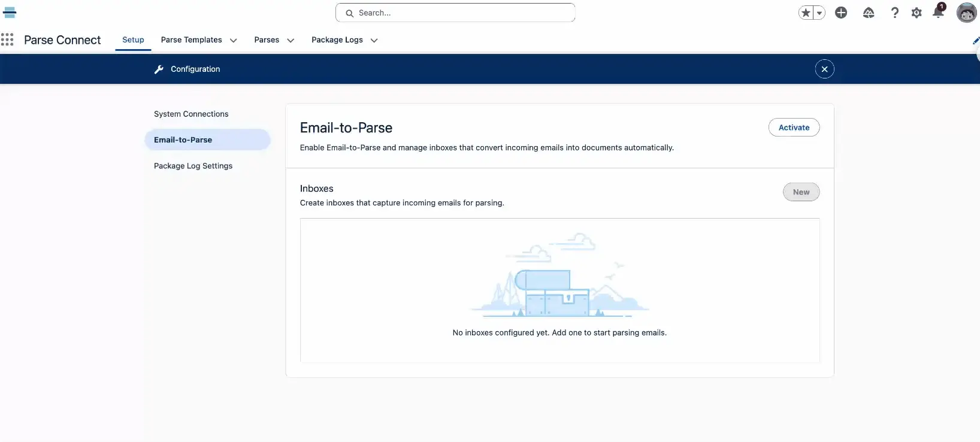Expand the favorites list dropdown arrow
980x442 pixels.
click(819, 13)
